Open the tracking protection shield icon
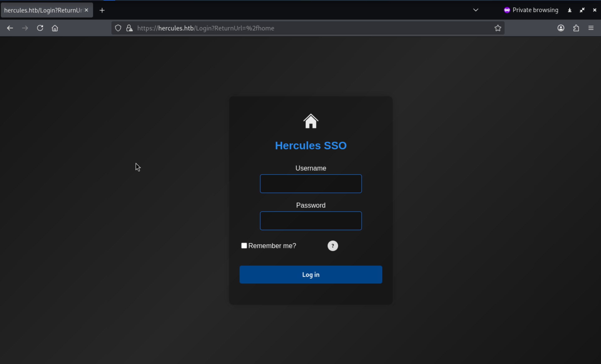Viewport: 601px width, 364px height. click(118, 28)
